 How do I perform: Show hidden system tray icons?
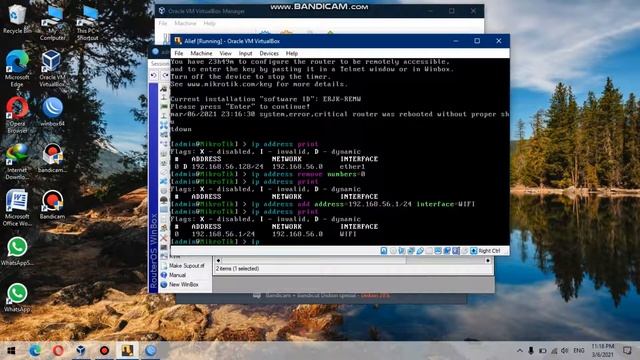click(x=520, y=351)
